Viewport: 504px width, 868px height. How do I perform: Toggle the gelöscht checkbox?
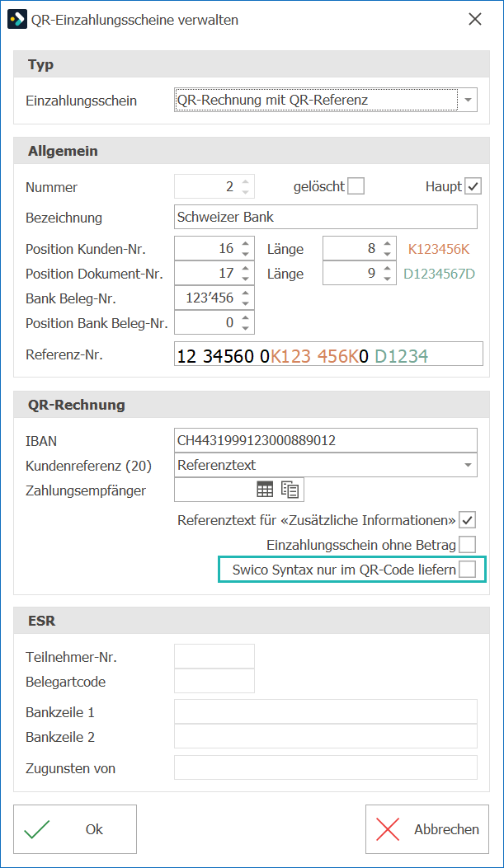(x=356, y=186)
